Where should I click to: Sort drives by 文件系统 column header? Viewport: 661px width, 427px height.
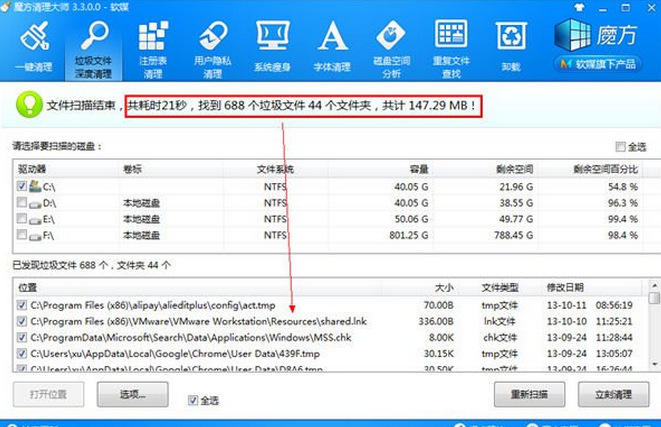(x=275, y=169)
